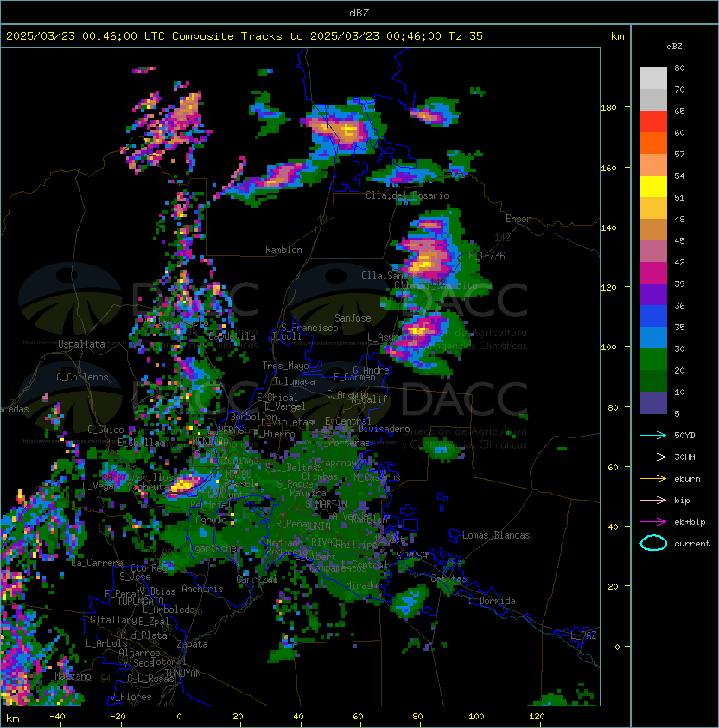The image size is (719, 728).
Task: Click the '100' tick on the right axis
Action: tap(608, 348)
